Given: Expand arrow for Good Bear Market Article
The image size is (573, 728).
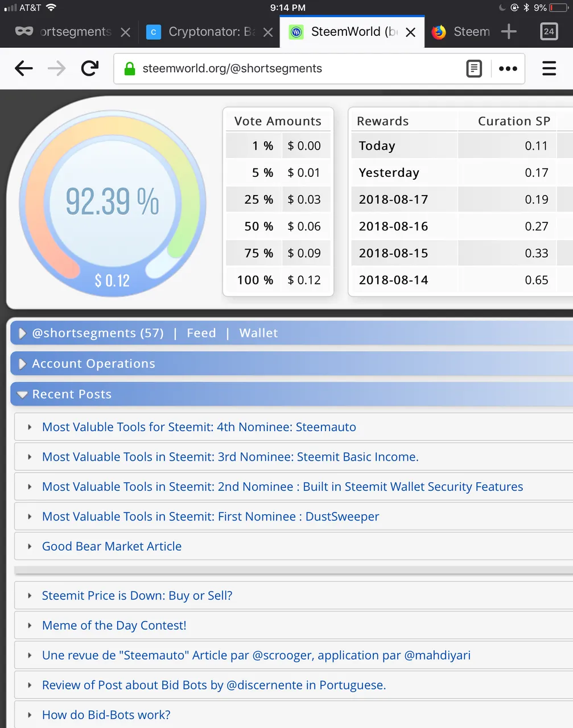Looking at the screenshot, I should click(30, 547).
